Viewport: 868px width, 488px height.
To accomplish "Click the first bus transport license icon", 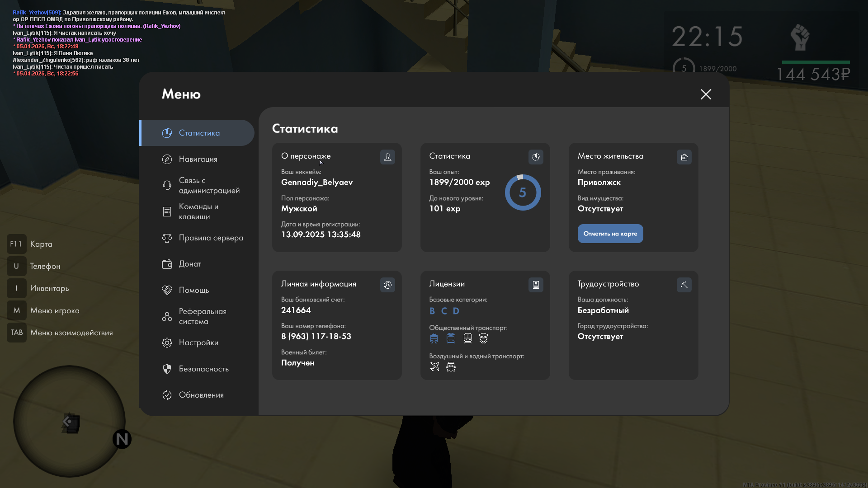I will (434, 338).
